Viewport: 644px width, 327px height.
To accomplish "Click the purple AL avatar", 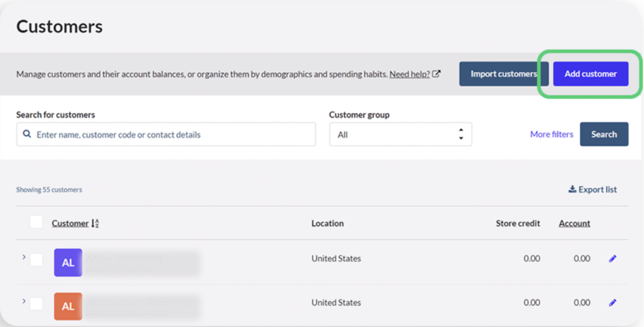I will tap(68, 262).
